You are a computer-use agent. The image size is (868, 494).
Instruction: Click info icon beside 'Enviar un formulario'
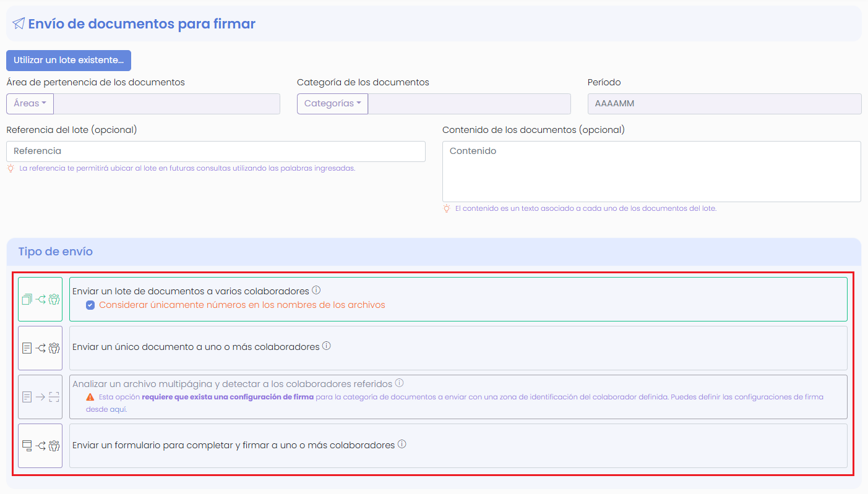click(402, 445)
